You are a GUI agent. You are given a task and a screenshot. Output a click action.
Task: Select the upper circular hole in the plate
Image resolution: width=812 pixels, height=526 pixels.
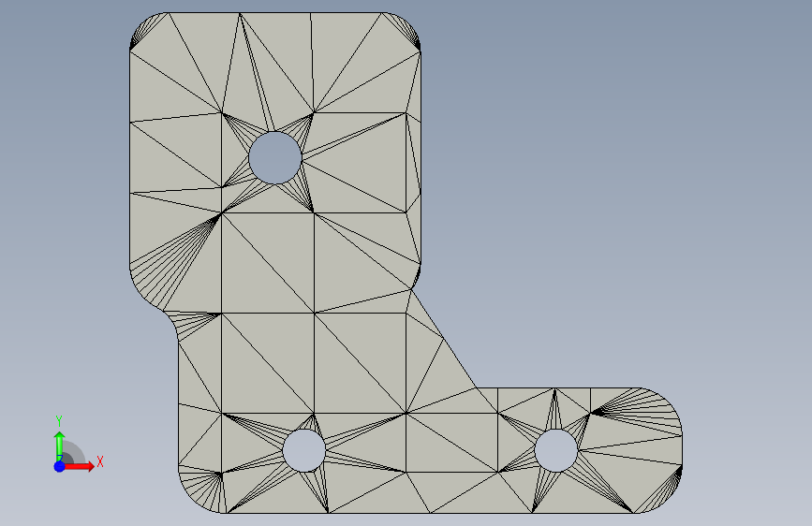coord(275,157)
